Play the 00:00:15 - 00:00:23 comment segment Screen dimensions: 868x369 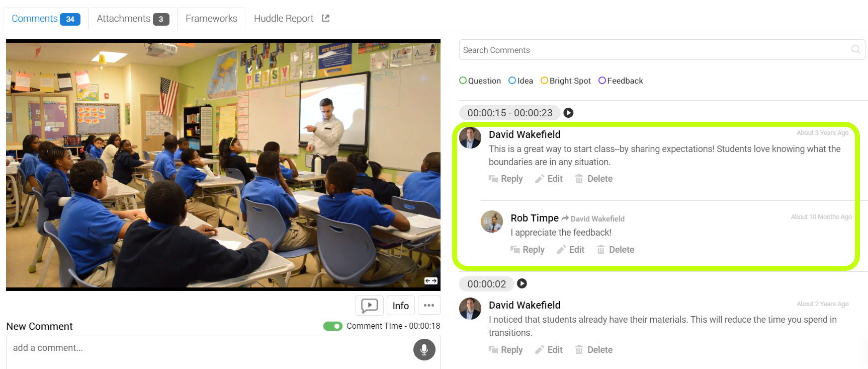tap(568, 113)
